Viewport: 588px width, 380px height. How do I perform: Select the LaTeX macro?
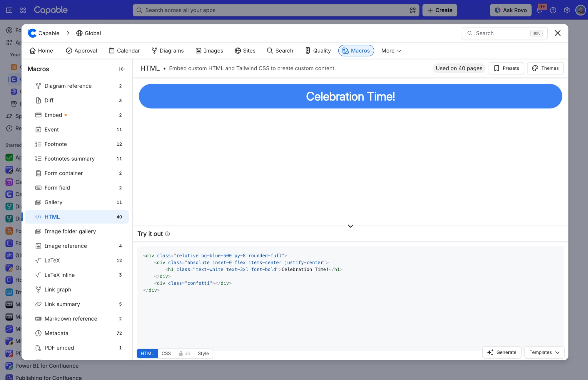[77, 260]
